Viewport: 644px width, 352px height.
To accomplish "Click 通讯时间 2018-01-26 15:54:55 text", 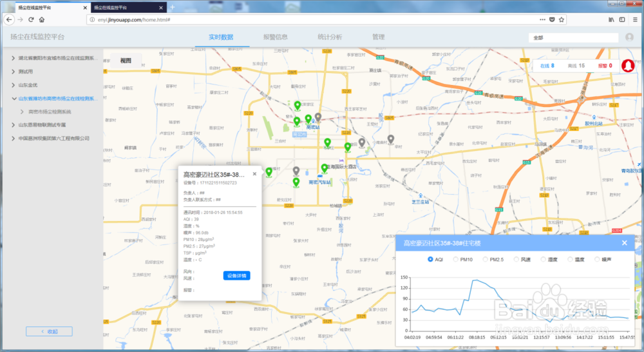I will (213, 213).
